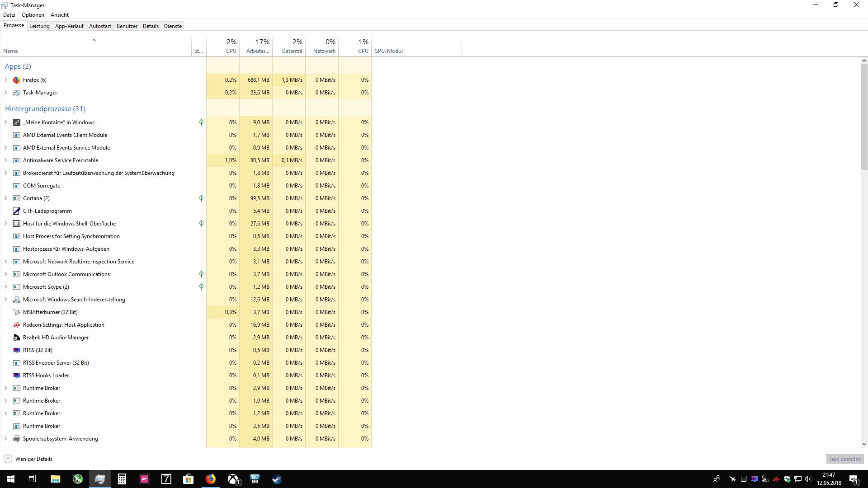Click the Realtek HD Audio-Manager process icon
This screenshot has height=488, width=868.
(x=17, y=338)
